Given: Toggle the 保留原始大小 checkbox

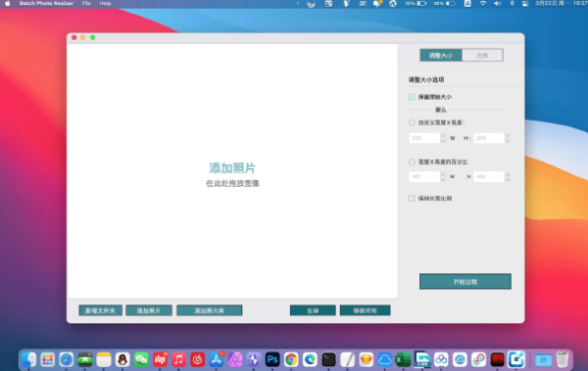Looking at the screenshot, I should (x=412, y=97).
